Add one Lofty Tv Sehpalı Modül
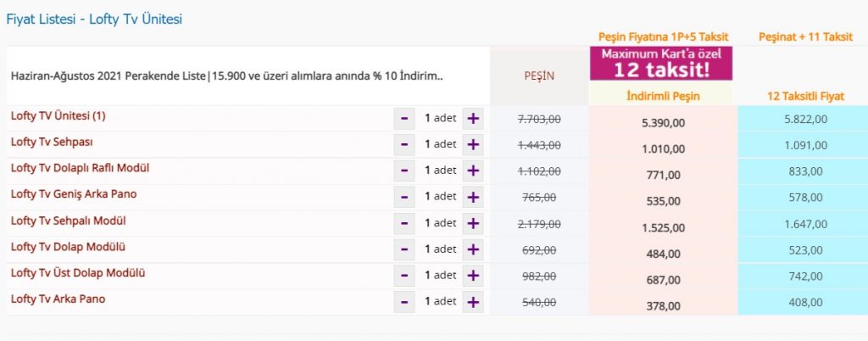The image size is (868, 341). coord(473,223)
